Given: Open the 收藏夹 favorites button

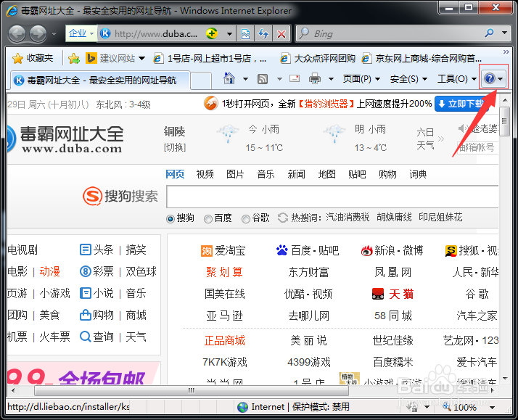Looking at the screenshot, I should (x=33, y=59).
